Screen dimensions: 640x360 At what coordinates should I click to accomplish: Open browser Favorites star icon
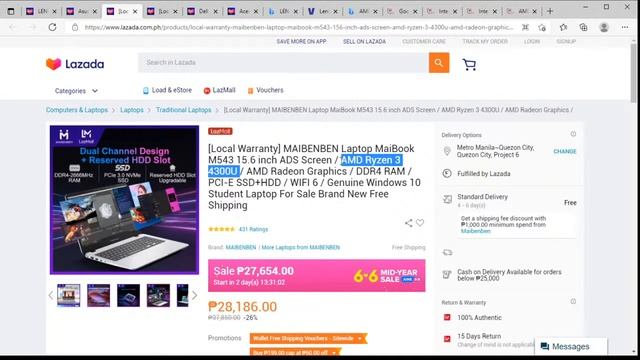point(563,27)
